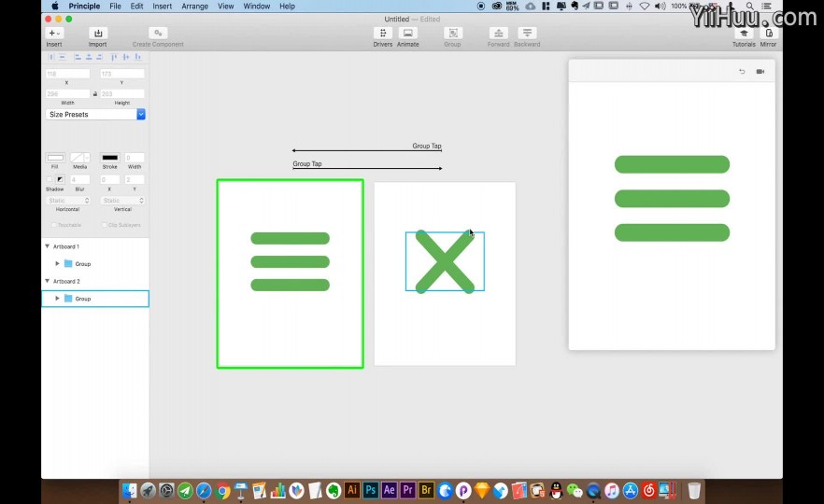The height and width of the screenshot is (504, 824).
Task: Open the Vertical Static dropdown
Action: tap(122, 201)
